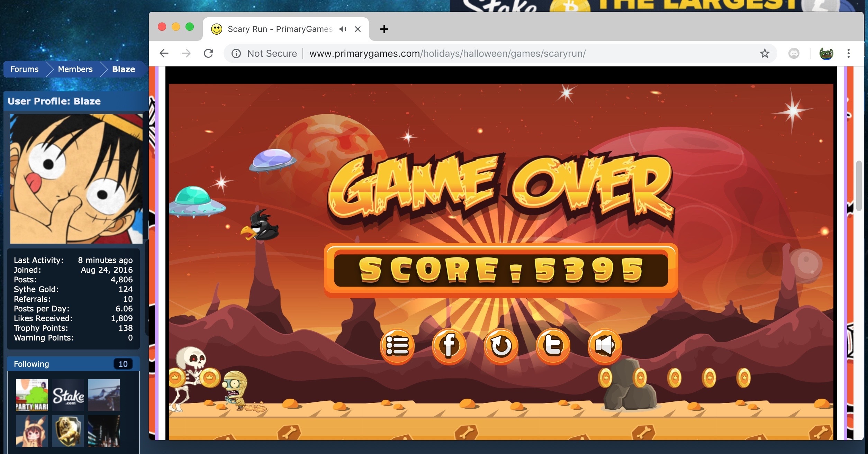Click the SCORE: 5395 panel
Image resolution: width=868 pixels, height=454 pixels.
[501, 270]
